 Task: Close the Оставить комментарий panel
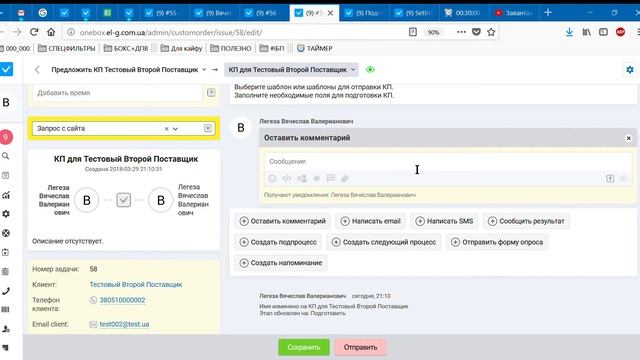tap(629, 138)
